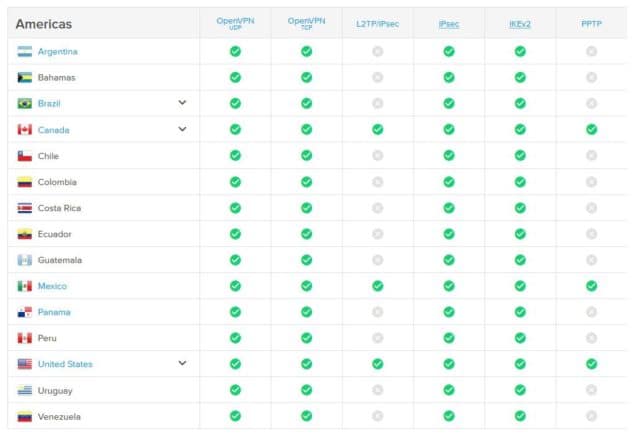Click Venezuela's IKEv2 green checkmark
The height and width of the screenshot is (437, 640).
tap(520, 416)
